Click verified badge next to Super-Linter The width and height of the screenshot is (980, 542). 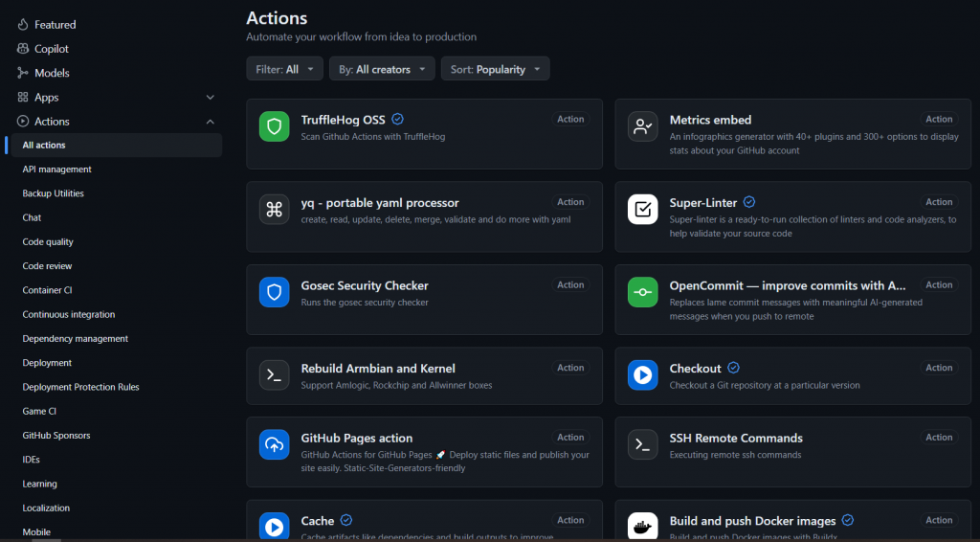[749, 202]
